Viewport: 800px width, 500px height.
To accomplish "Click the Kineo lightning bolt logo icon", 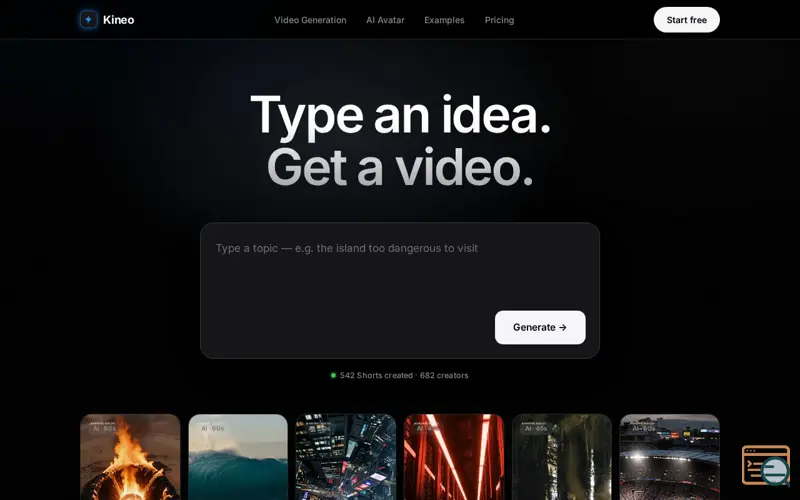I will coord(88,20).
